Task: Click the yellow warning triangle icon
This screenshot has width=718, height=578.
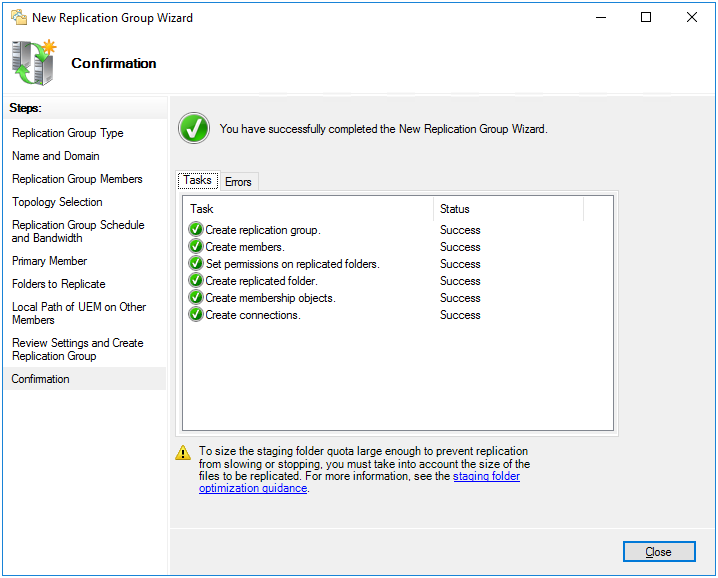Action: 183,452
